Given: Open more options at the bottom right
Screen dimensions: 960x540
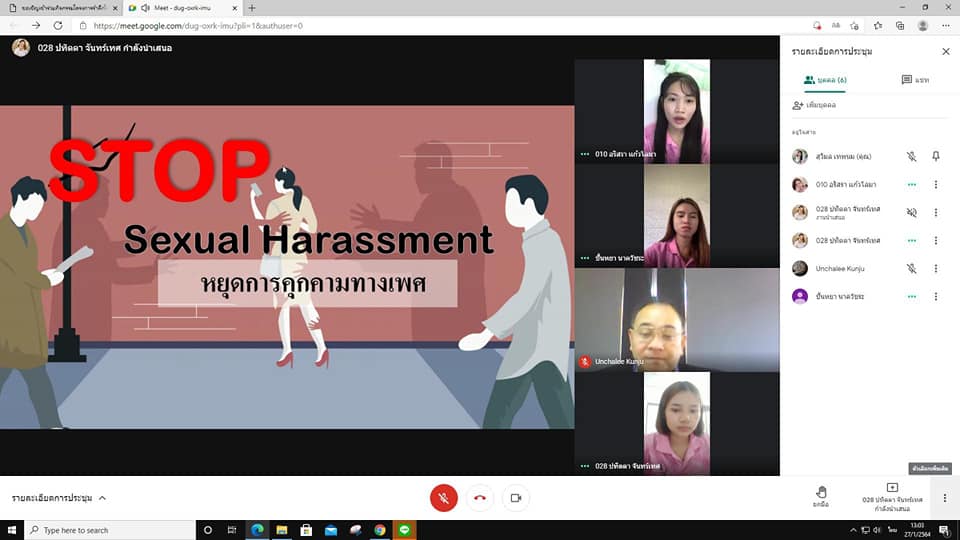Looking at the screenshot, I should (x=945, y=498).
